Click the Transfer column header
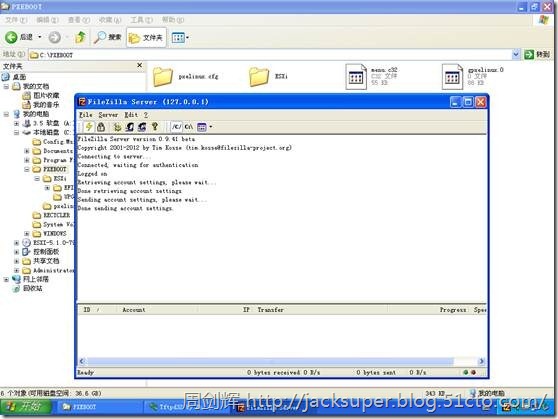The height and width of the screenshot is (419, 558). pyautogui.click(x=321, y=310)
